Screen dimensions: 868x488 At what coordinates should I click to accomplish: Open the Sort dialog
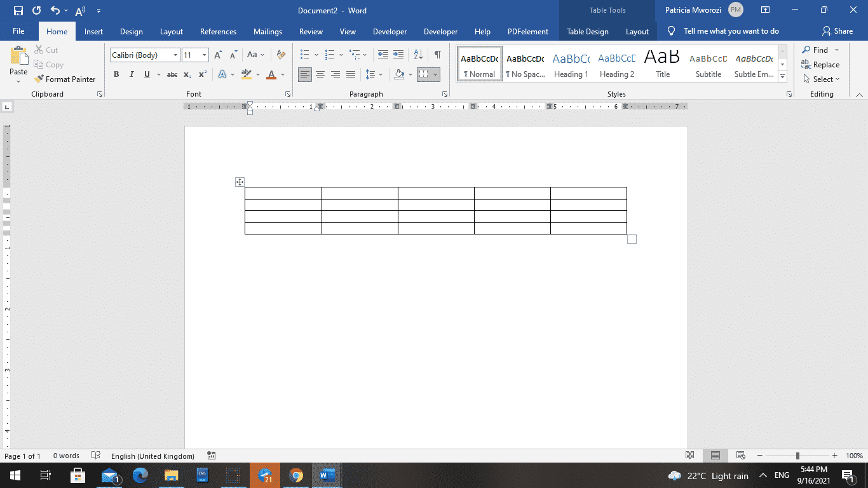coord(417,55)
